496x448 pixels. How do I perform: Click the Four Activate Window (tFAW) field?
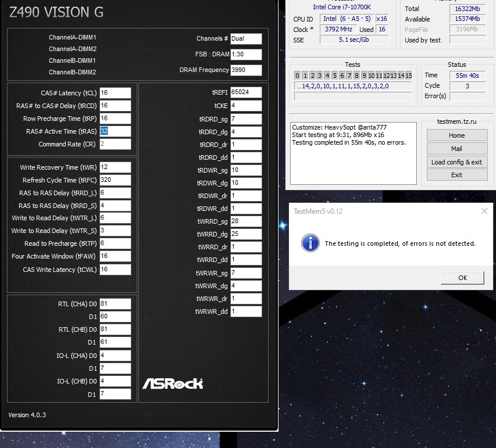pyautogui.click(x=115, y=256)
